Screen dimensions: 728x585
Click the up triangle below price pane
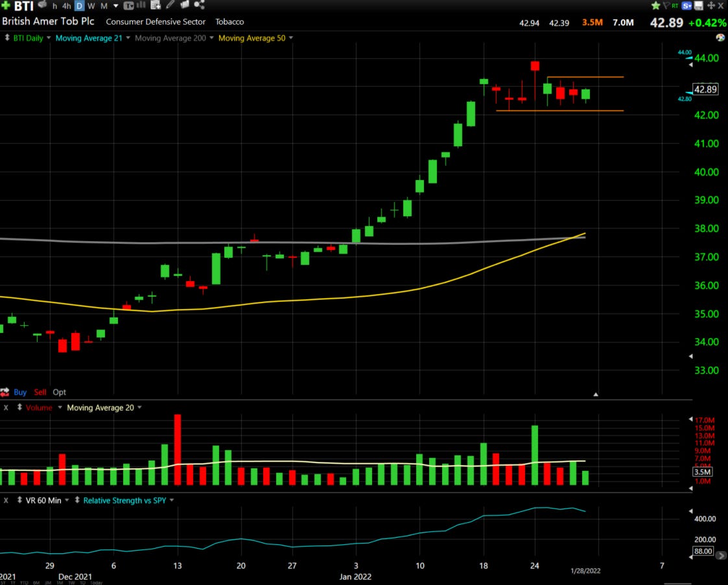coord(596,395)
